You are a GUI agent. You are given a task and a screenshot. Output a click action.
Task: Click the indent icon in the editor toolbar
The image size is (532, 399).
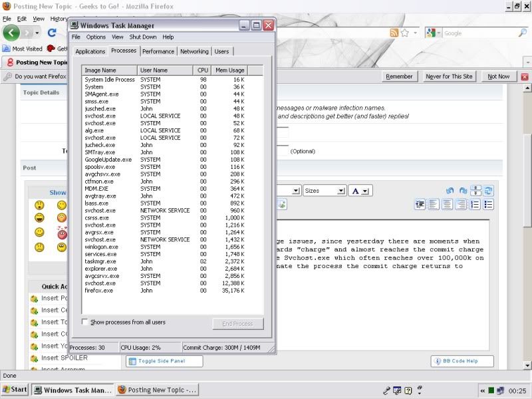pyautogui.click(x=420, y=205)
